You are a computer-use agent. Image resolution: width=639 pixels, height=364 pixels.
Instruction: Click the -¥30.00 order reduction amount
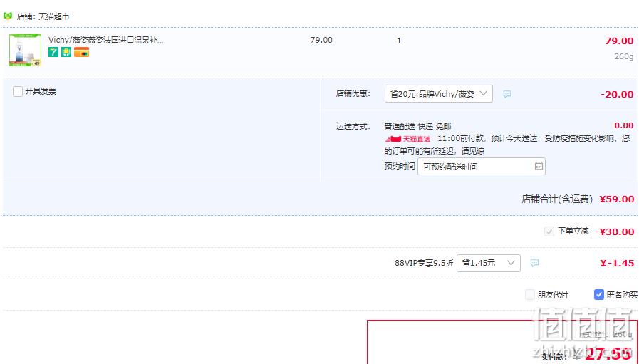point(615,232)
